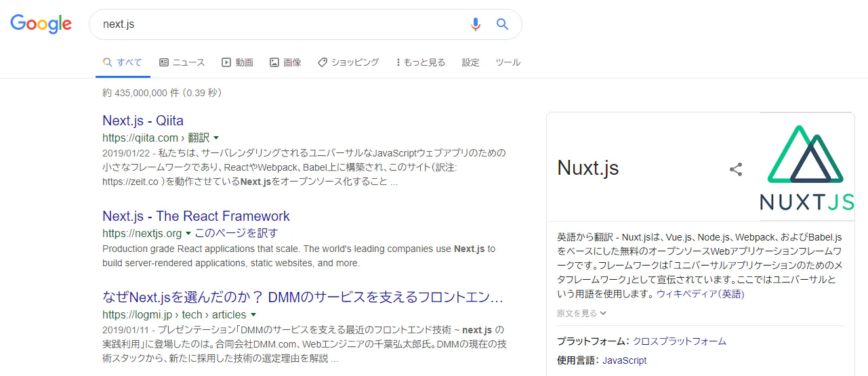The image size is (868, 376).
Task: Switch to the ニュース tab
Action: (x=182, y=62)
